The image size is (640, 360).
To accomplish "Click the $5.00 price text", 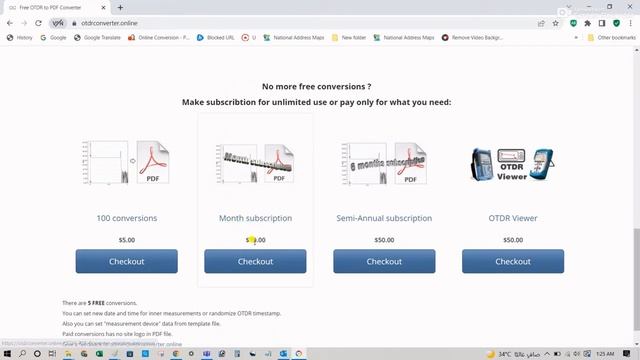I will pos(127,240).
